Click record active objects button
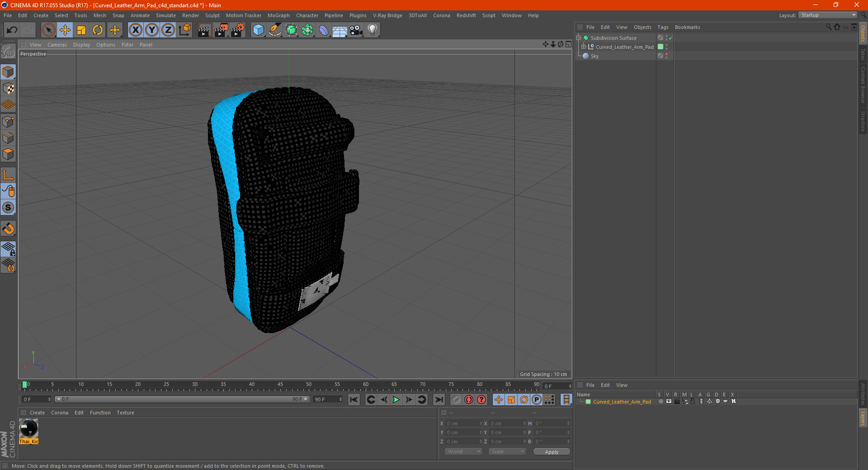The image size is (868, 470). [x=456, y=399]
